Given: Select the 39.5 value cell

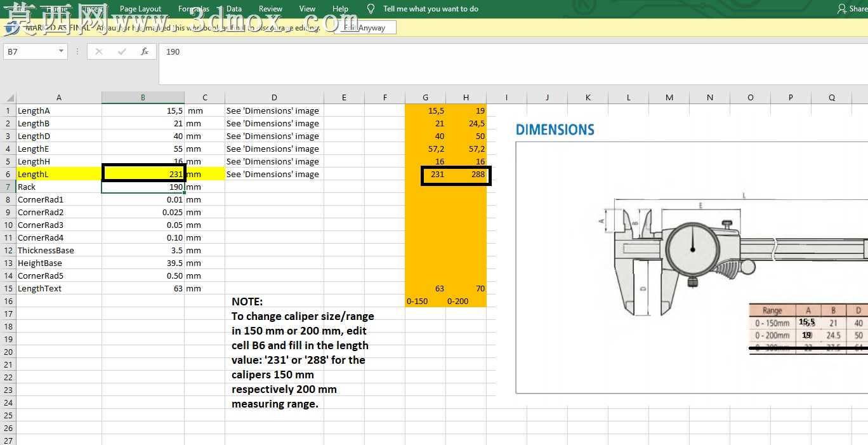Looking at the screenshot, I should 143,263.
